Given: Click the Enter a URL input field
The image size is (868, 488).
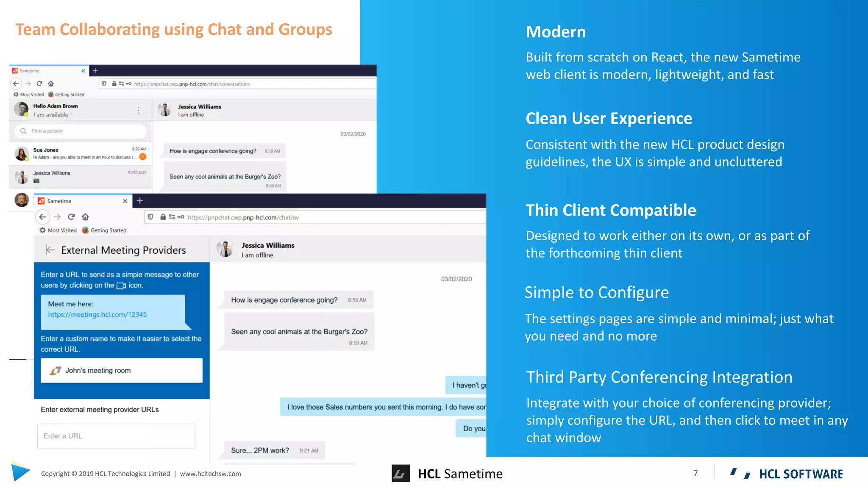Looking at the screenshot, I should (x=116, y=436).
